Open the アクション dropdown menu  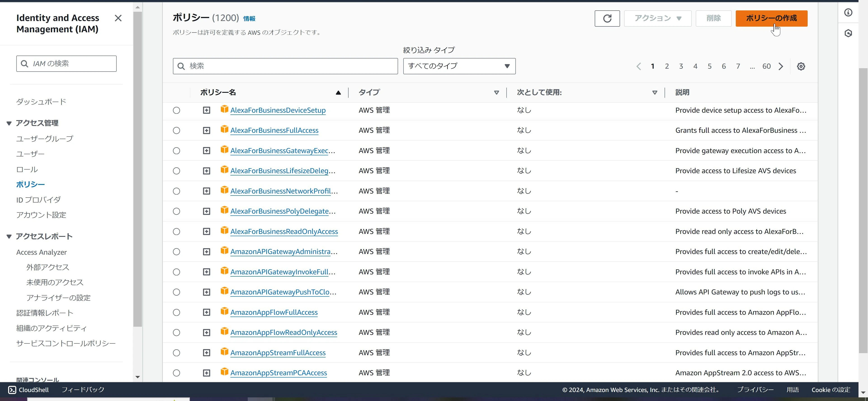point(657,18)
